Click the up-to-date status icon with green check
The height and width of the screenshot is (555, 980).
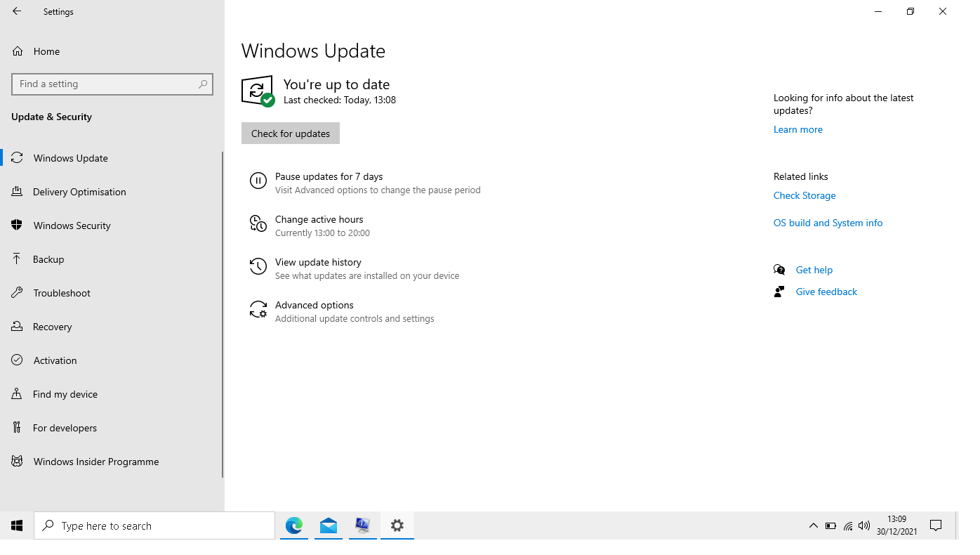[x=258, y=91]
